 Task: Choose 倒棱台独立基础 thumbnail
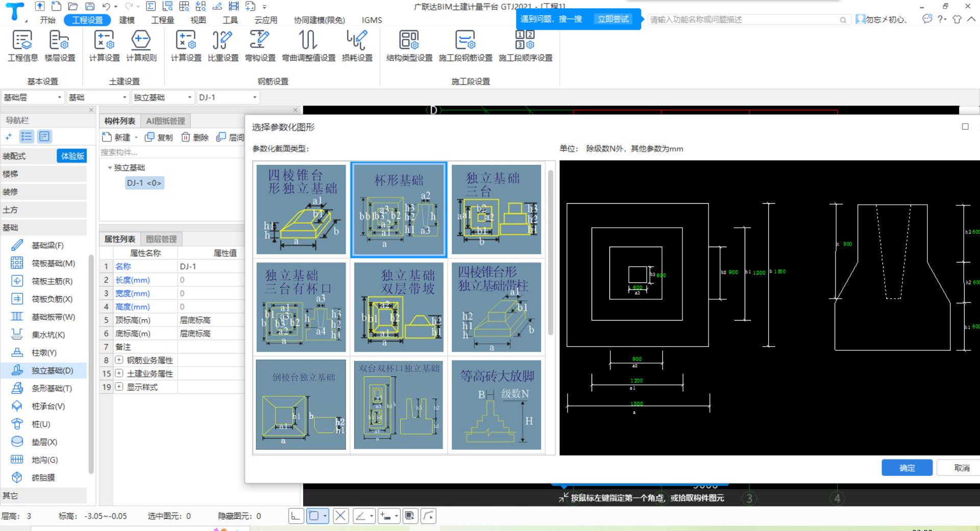pos(301,404)
